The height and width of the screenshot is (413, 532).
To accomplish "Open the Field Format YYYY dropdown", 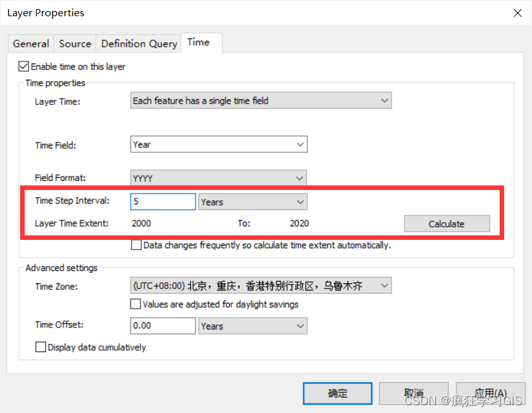I will (218, 178).
